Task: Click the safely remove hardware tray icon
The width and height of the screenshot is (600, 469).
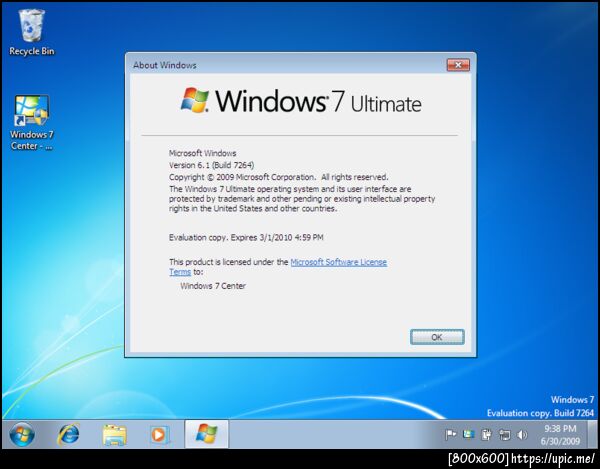Action: click(486, 435)
